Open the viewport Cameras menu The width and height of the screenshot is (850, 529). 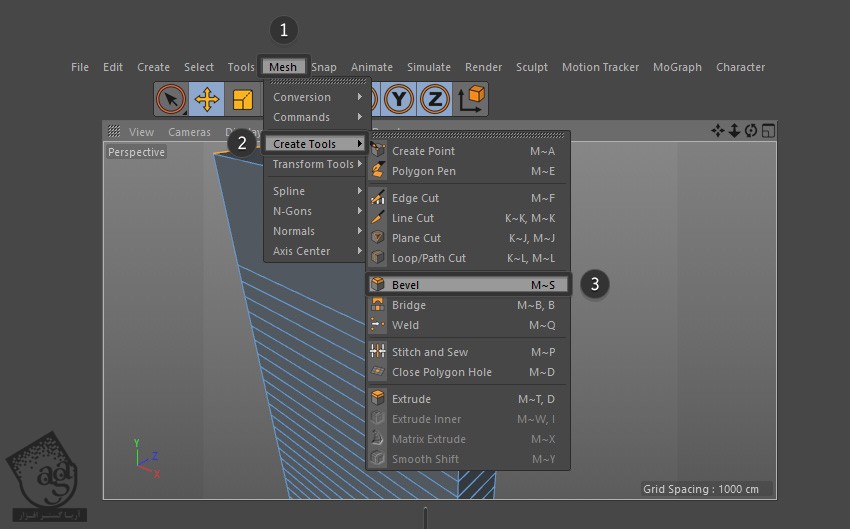click(189, 132)
